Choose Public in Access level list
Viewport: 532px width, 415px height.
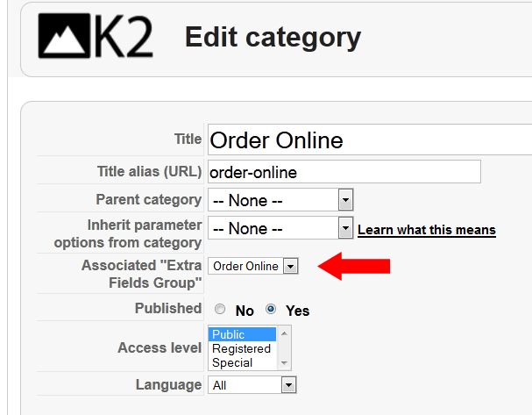243,334
